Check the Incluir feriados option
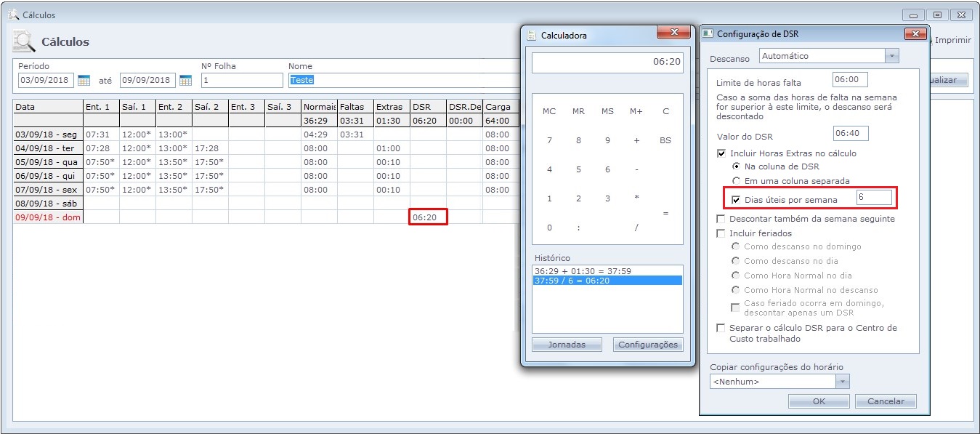 721,233
